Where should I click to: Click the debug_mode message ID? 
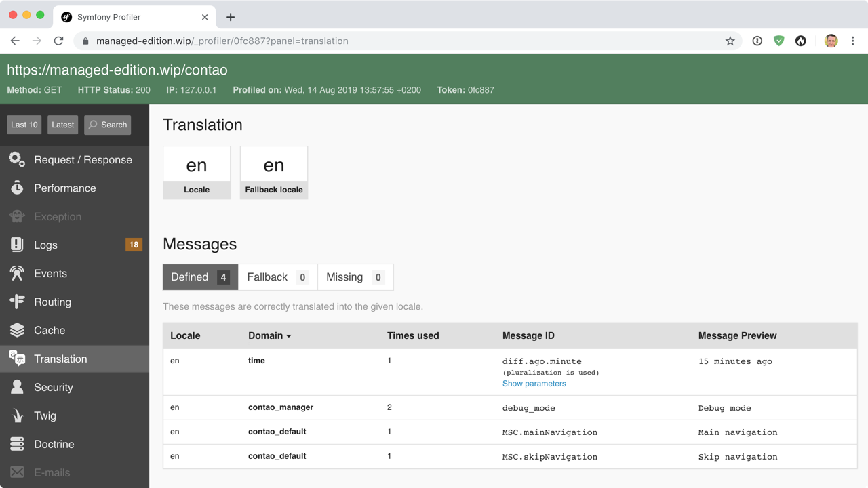[x=529, y=408]
